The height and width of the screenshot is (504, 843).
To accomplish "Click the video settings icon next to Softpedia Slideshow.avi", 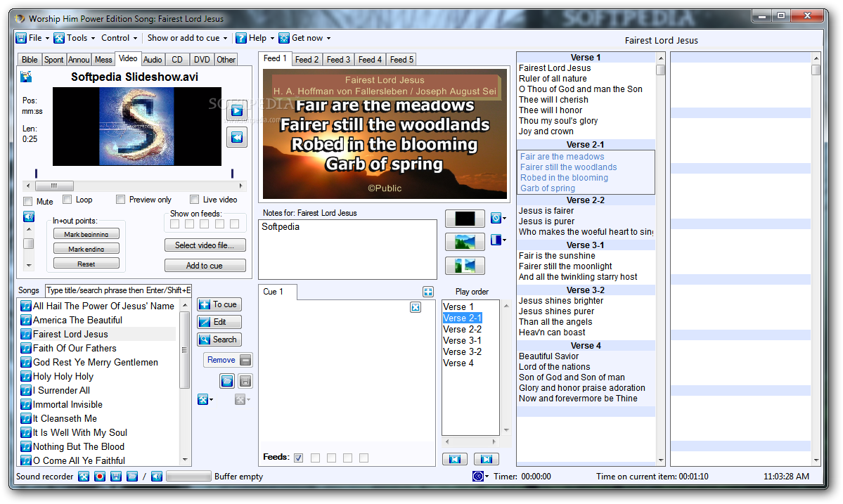I will 26,77.
